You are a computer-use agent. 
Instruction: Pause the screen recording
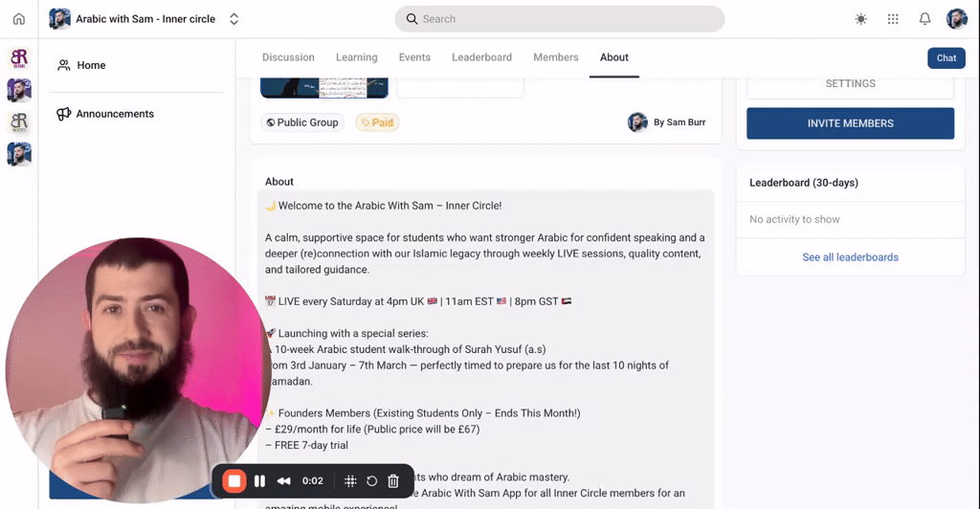pos(259,481)
